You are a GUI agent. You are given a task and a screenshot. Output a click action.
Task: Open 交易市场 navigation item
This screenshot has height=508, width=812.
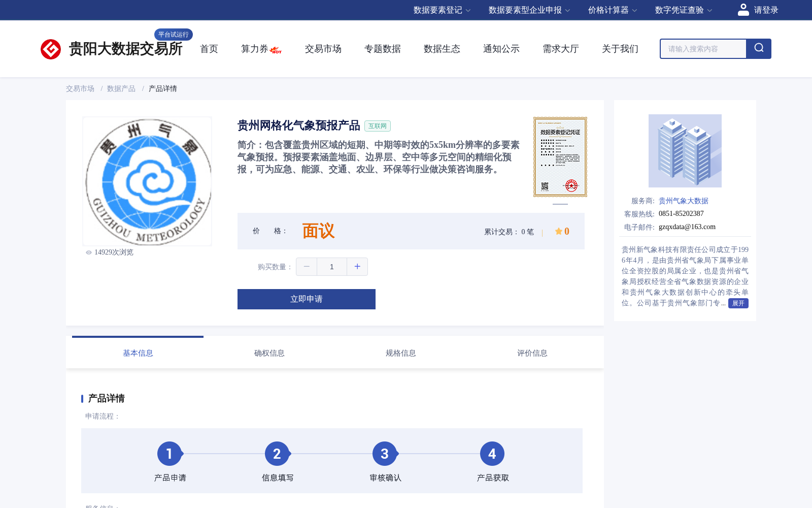click(x=323, y=49)
